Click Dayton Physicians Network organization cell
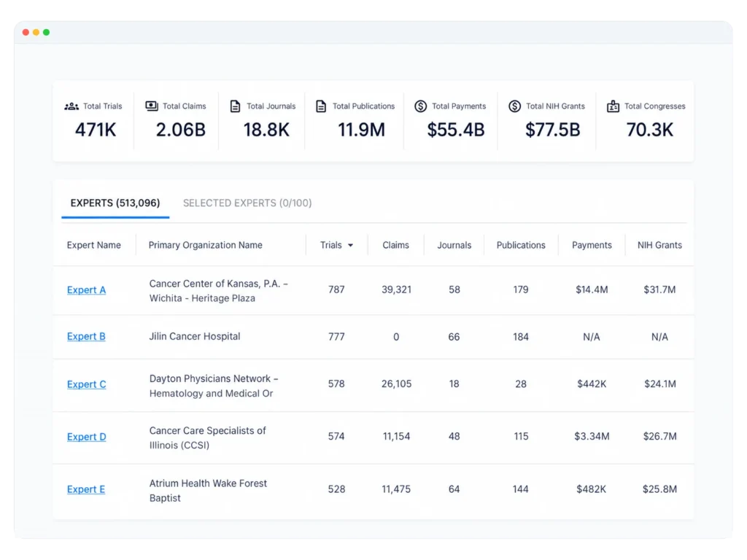The height and width of the screenshot is (560, 747). click(x=214, y=386)
